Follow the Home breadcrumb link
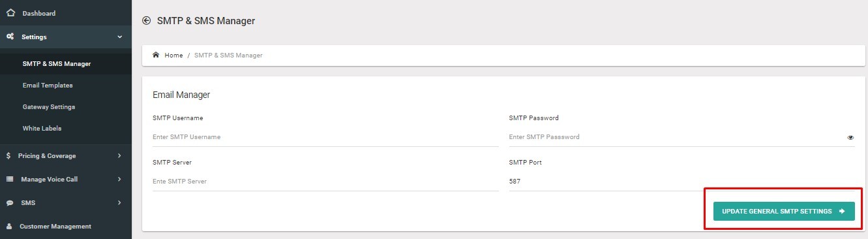Screen dimensions: 868x239 pyautogui.click(x=173, y=56)
